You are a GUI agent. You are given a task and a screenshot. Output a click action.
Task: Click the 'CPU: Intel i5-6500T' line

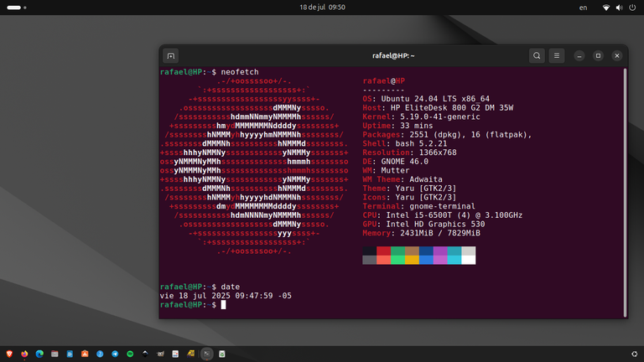pos(443,215)
